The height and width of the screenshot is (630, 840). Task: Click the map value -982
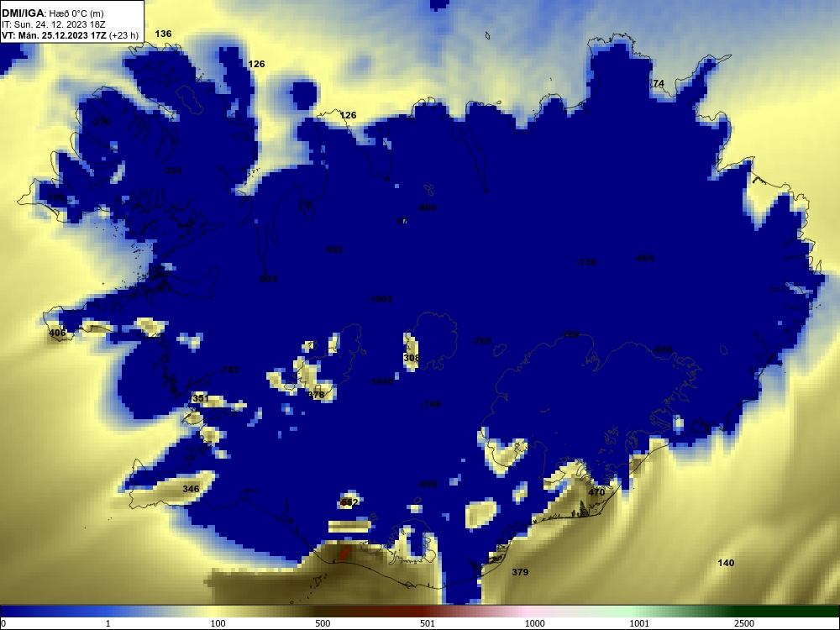point(333,249)
